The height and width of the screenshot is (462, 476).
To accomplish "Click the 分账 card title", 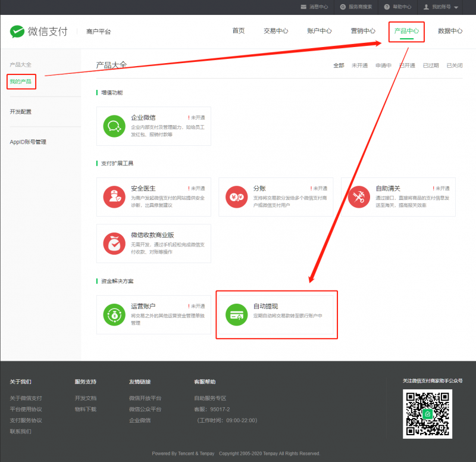I will point(259,188).
